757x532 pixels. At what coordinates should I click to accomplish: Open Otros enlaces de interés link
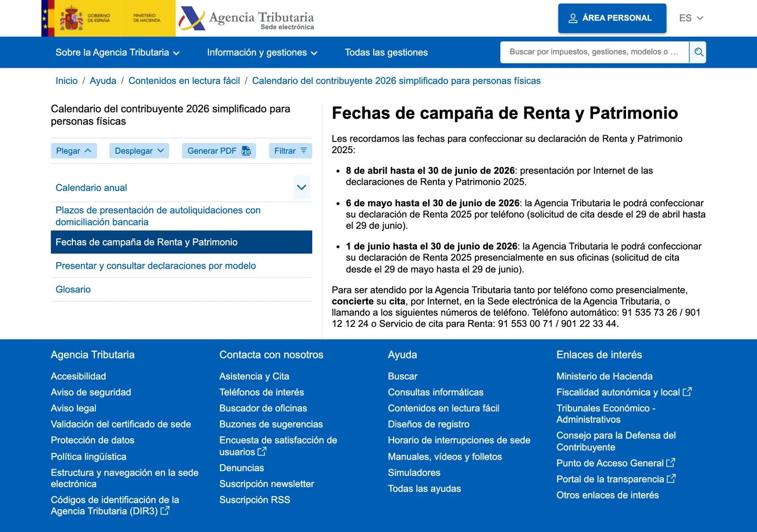[x=607, y=495]
